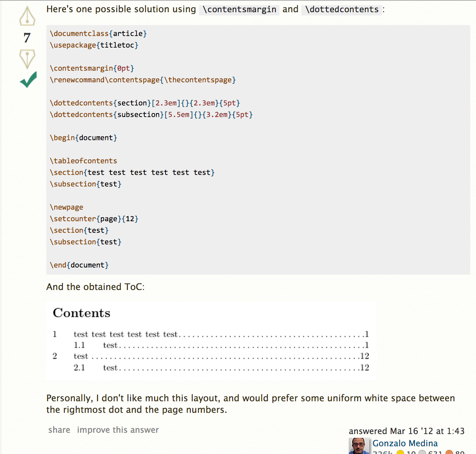Image resolution: width=476 pixels, height=454 pixels.
Task: Click the vote count number 7
Action: (x=27, y=38)
